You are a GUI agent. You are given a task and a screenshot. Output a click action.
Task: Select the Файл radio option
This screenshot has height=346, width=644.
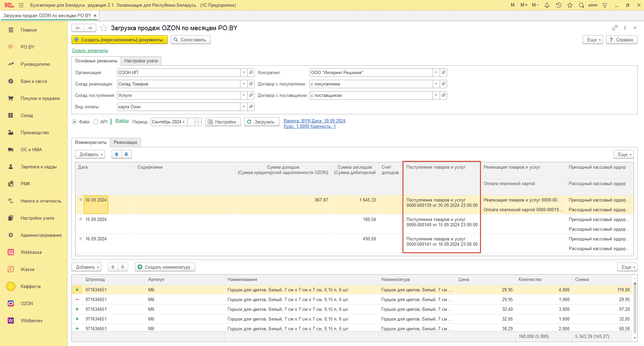[x=74, y=122]
